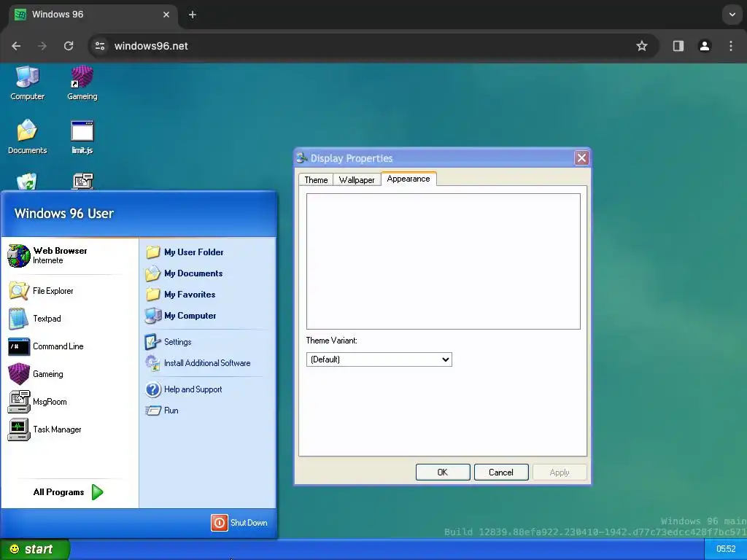Switch to the Theme tab
Viewport: 747px width, 560px height.
[316, 180]
